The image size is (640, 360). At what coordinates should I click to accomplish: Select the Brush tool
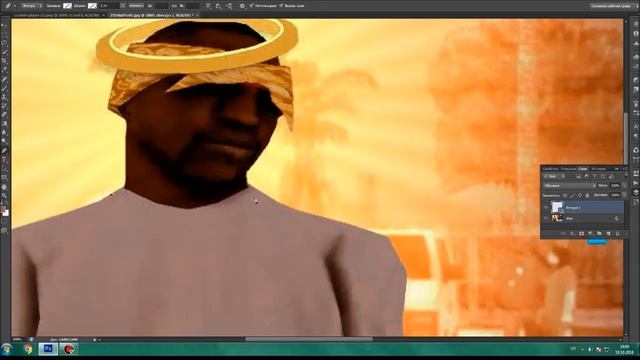[4, 88]
